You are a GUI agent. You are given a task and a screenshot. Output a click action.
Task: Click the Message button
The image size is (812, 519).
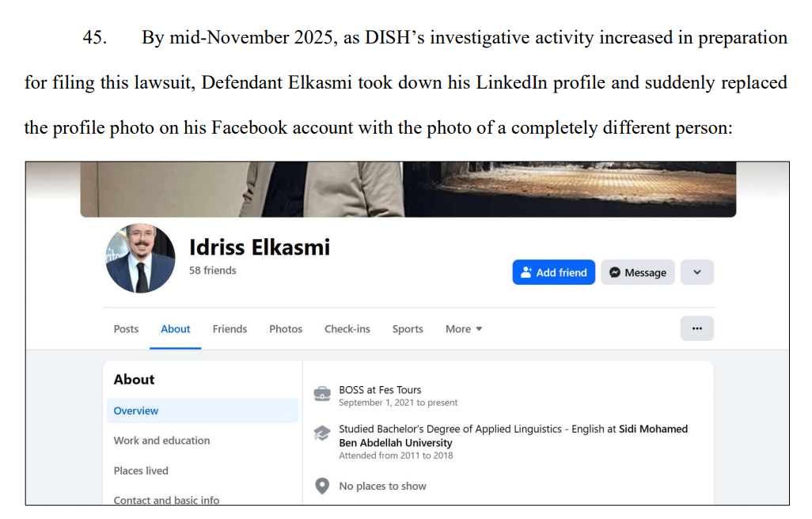coord(637,272)
